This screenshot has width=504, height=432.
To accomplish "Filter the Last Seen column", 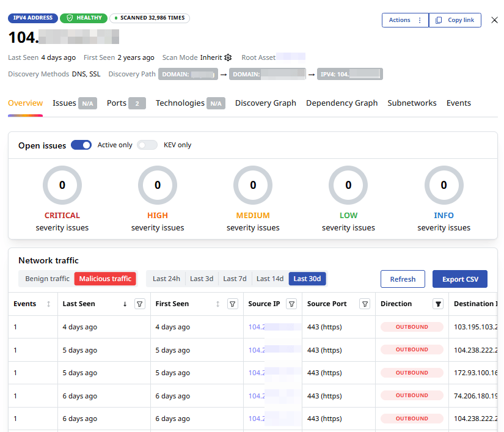I will [140, 304].
